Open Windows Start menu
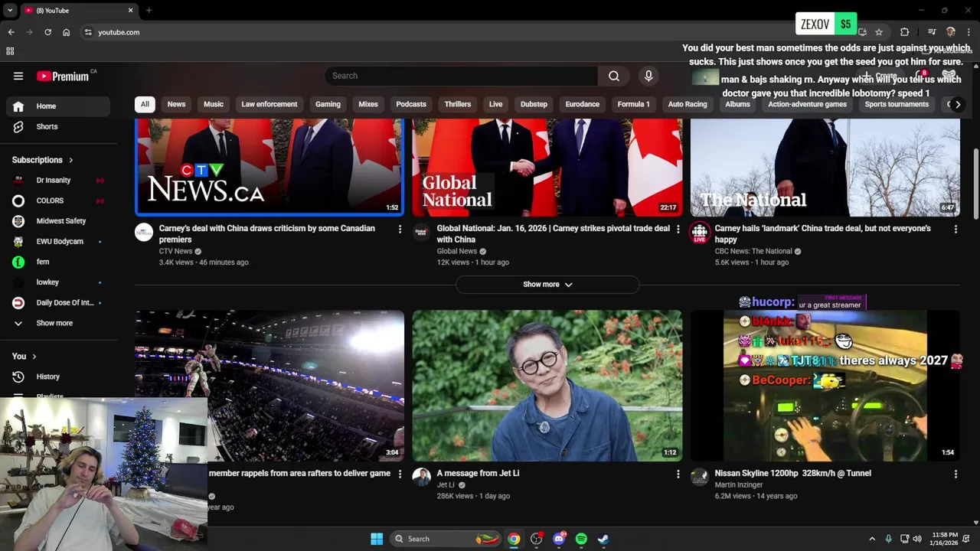The image size is (980, 551). (377, 539)
